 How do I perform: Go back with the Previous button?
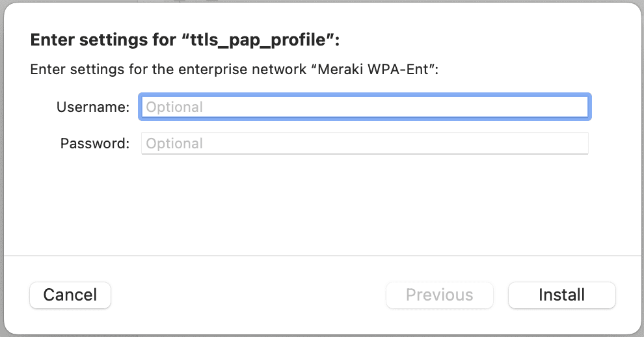[x=440, y=295]
